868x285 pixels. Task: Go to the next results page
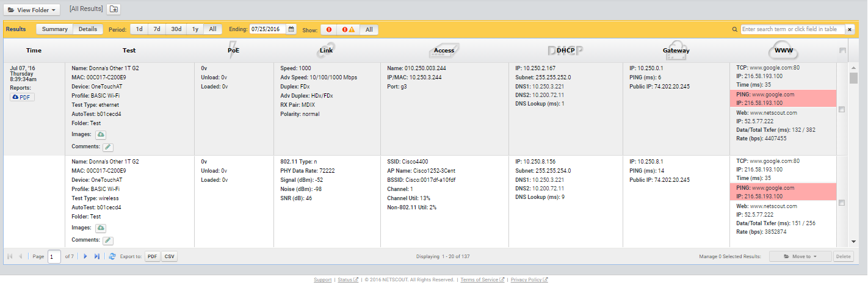[x=85, y=257]
